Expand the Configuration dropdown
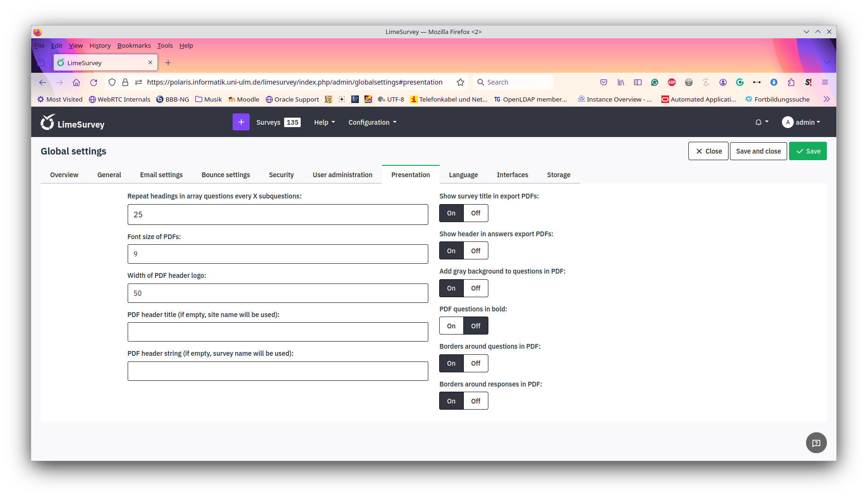Viewport: 868px width, 498px height. [373, 122]
